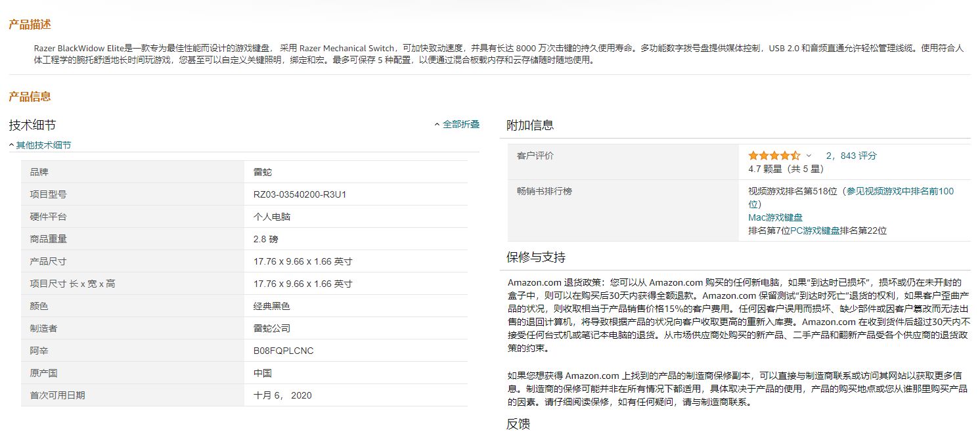Open the Mac游戏键盘 category link

pyautogui.click(x=775, y=217)
